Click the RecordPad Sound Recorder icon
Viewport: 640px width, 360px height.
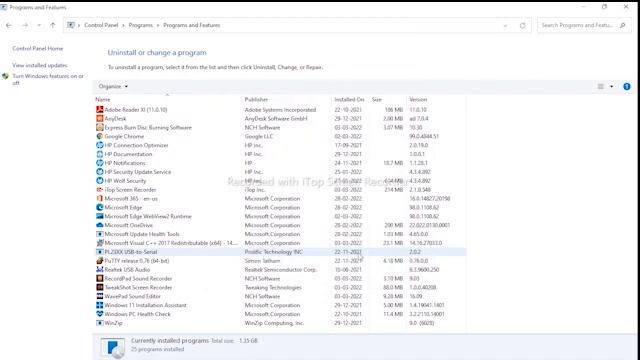(100, 278)
